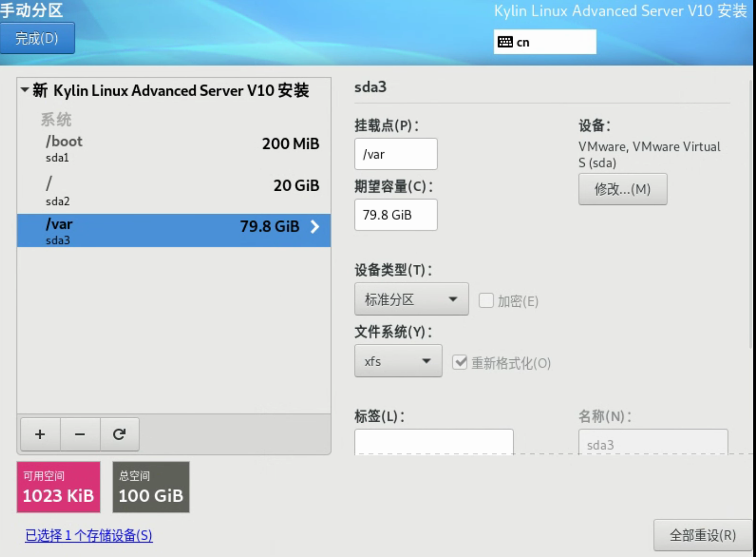Click the 挂载点 /var input field
This screenshot has height=557, width=756.
click(x=396, y=154)
